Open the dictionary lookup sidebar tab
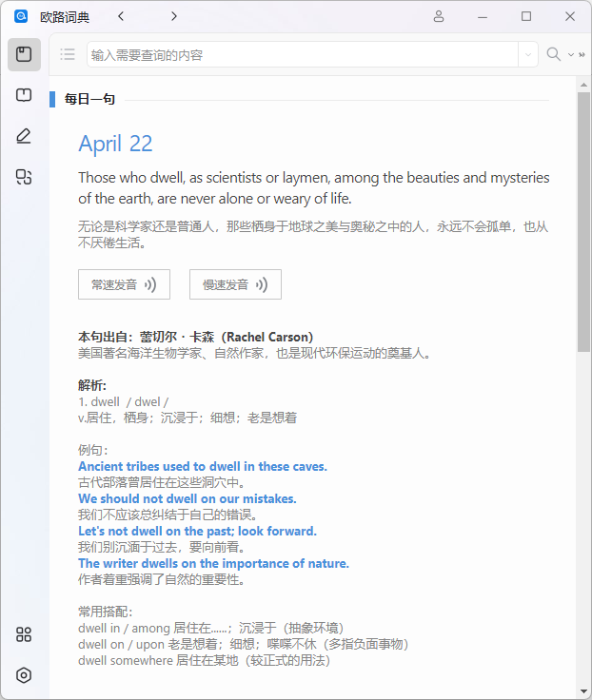The width and height of the screenshot is (592, 700). 24,54
